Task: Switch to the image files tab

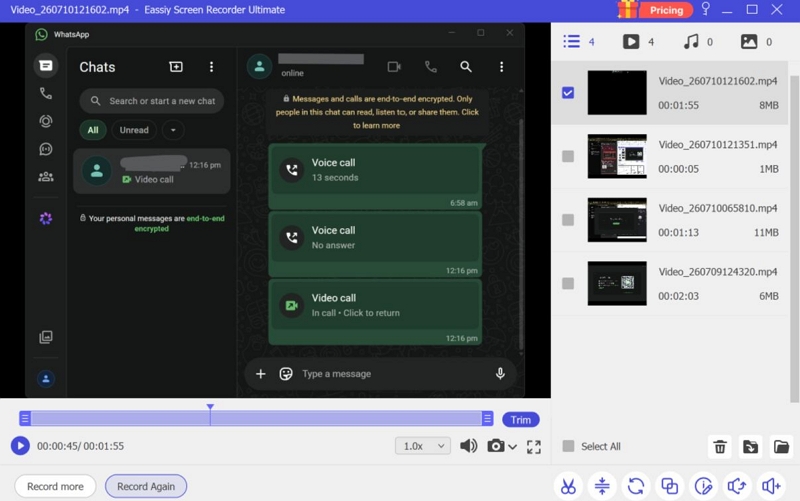Action: 748,41
